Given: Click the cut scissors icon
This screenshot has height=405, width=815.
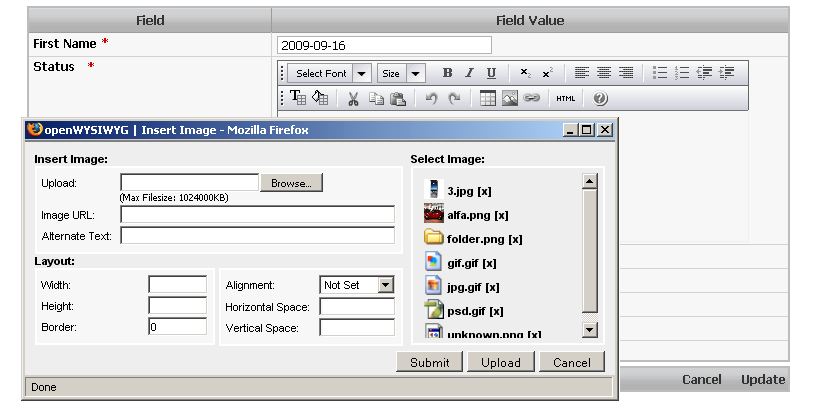Looking at the screenshot, I should tap(353, 98).
